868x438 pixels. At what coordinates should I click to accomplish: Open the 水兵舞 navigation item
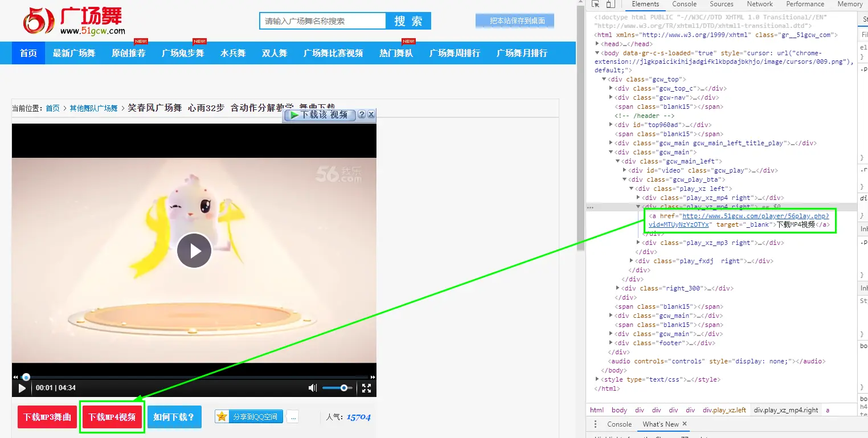pos(233,53)
